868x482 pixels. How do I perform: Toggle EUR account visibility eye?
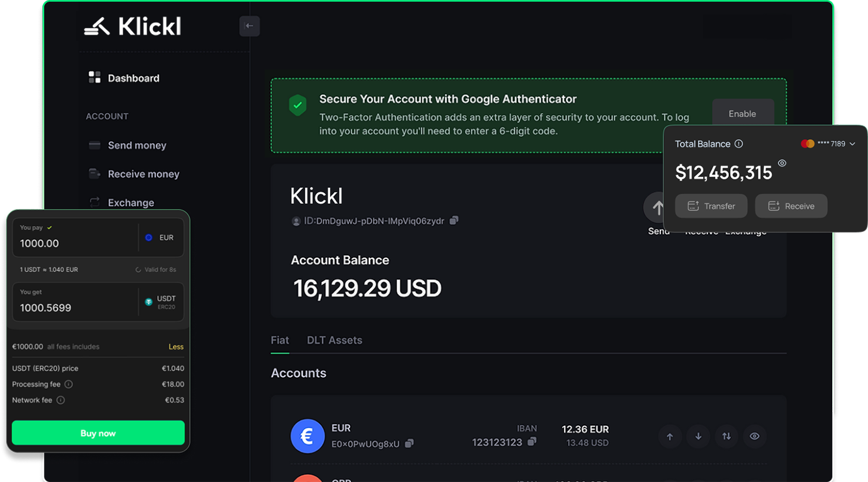755,436
